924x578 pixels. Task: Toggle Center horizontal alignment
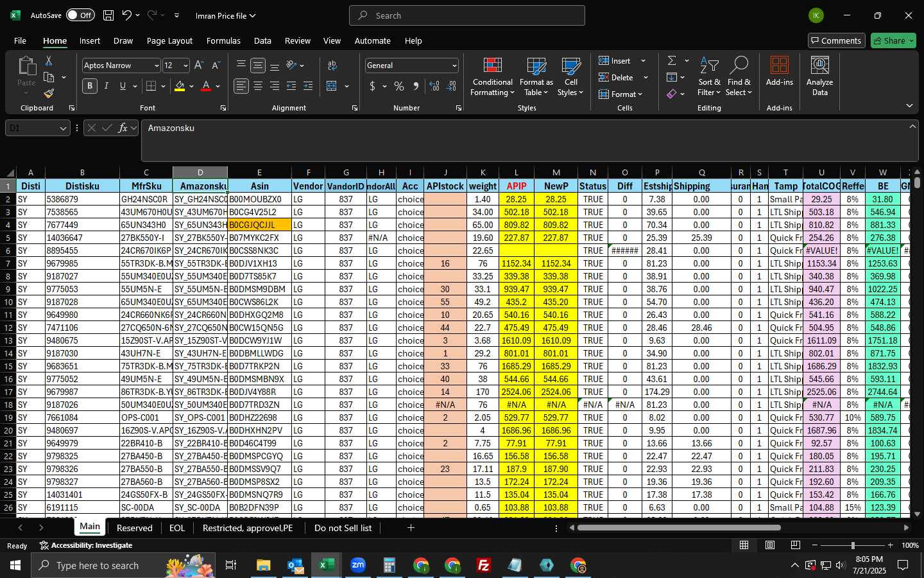tap(258, 86)
